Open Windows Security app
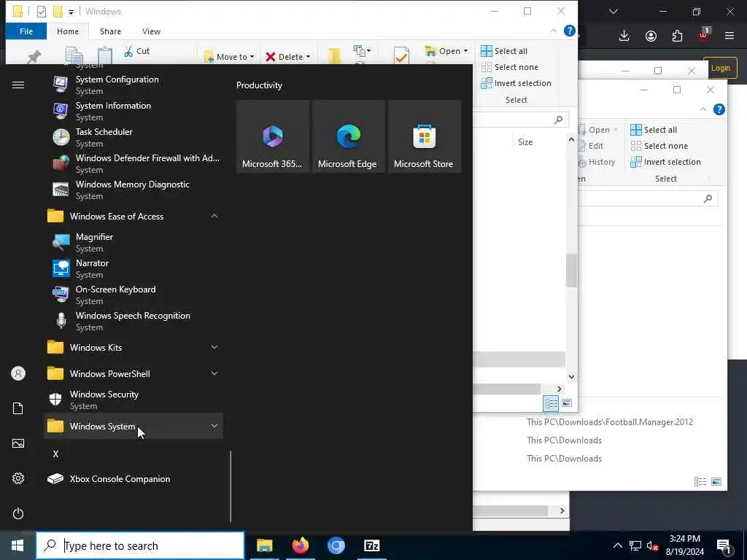This screenshot has width=747, height=560. 133,400
